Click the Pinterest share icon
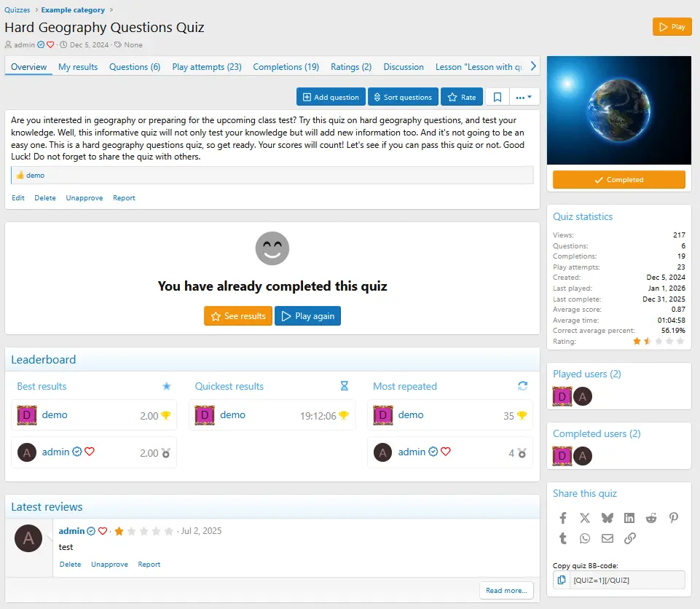700x609 pixels. click(x=674, y=518)
